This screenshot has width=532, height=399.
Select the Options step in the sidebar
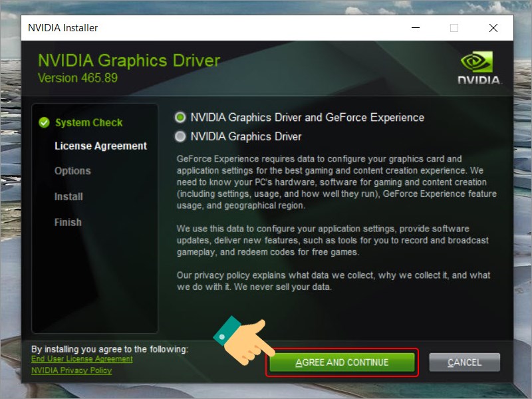72,171
